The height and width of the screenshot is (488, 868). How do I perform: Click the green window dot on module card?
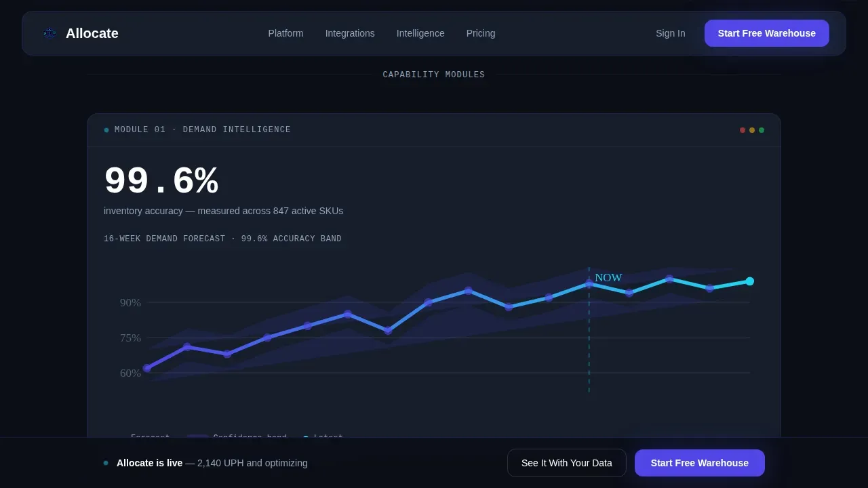(762, 130)
